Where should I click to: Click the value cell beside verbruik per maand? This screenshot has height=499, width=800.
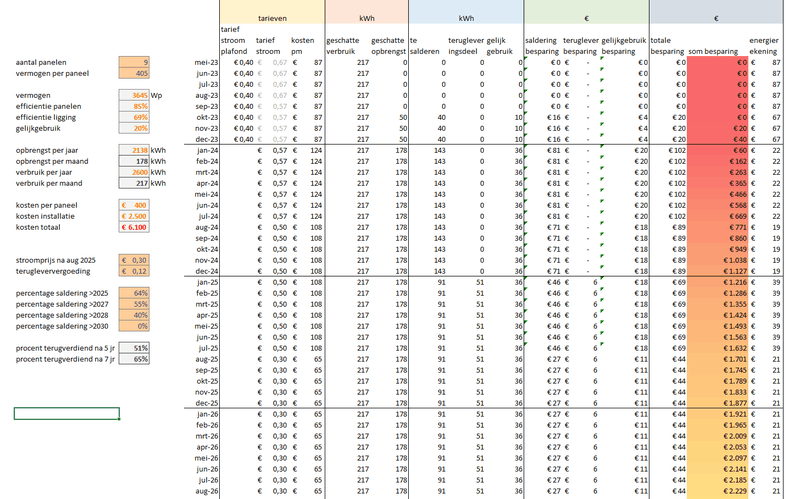(x=134, y=183)
